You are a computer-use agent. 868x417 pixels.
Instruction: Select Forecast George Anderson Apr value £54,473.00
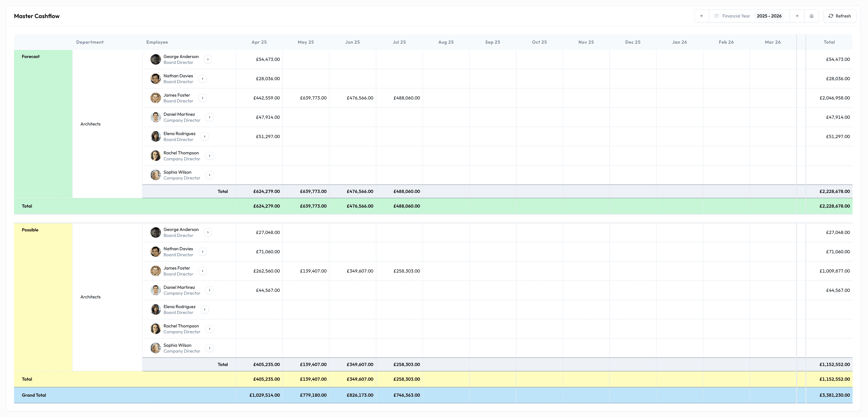268,59
